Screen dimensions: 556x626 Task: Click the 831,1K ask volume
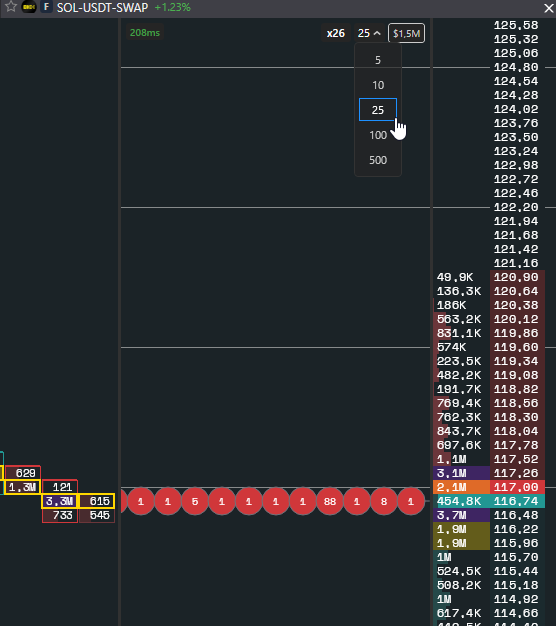[x=459, y=333]
